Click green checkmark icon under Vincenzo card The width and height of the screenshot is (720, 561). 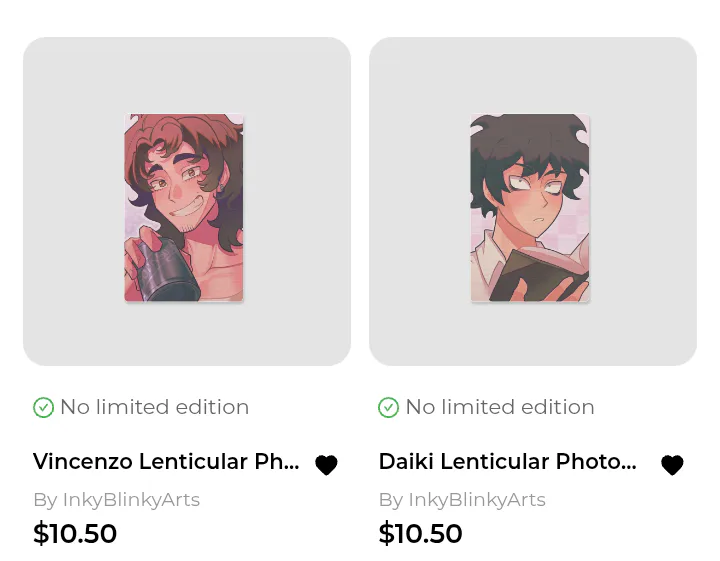pyautogui.click(x=43, y=407)
